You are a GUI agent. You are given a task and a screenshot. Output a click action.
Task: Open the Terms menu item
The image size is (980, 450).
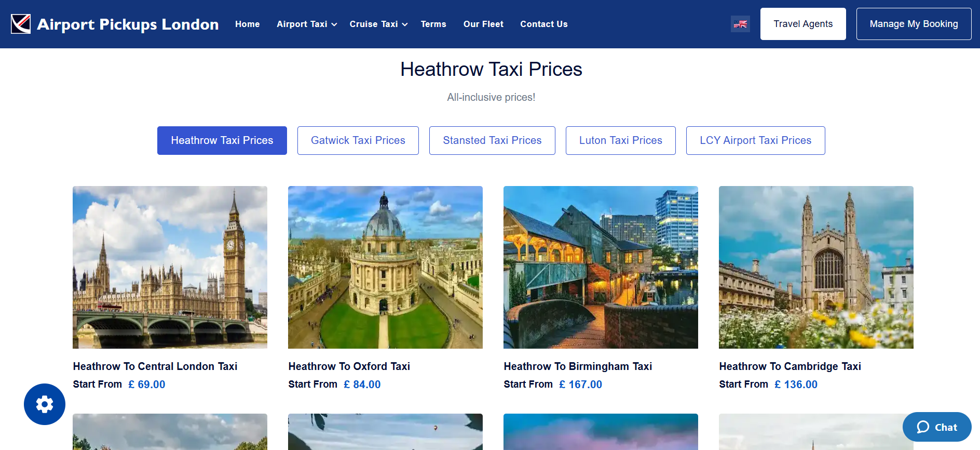433,24
